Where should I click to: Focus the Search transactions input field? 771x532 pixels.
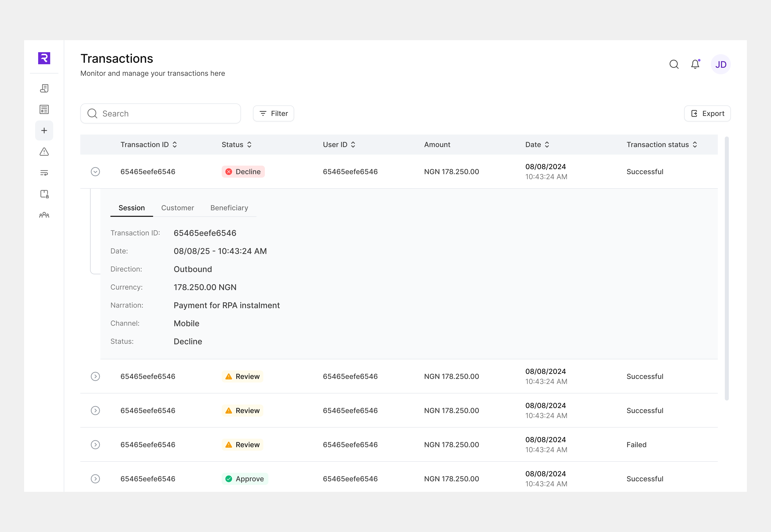click(x=161, y=114)
